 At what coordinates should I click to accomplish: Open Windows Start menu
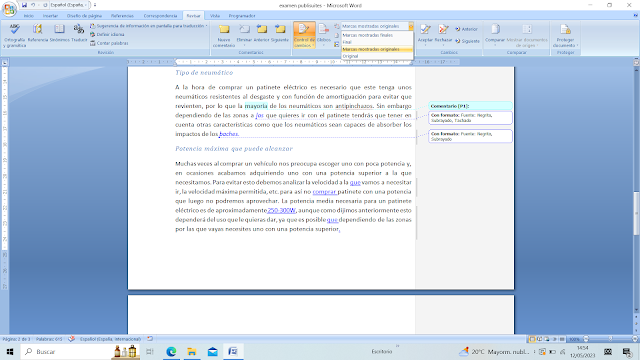pos(10,351)
